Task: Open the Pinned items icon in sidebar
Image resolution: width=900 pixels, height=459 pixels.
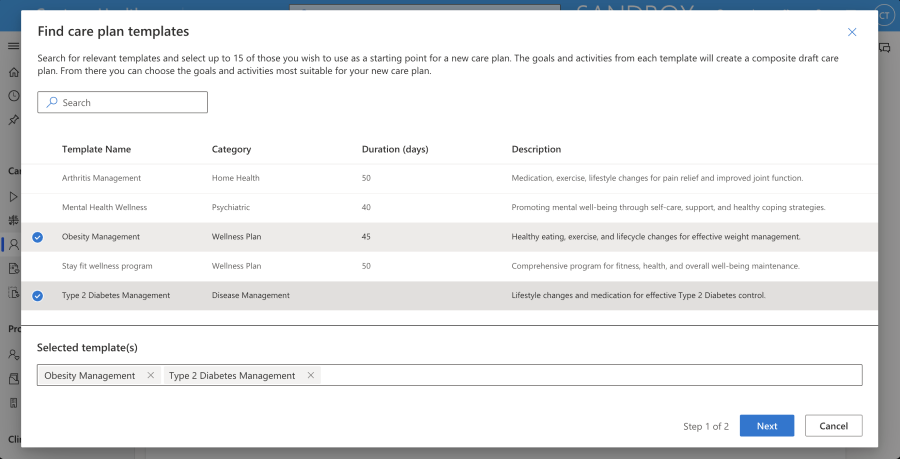Action: coord(13,120)
